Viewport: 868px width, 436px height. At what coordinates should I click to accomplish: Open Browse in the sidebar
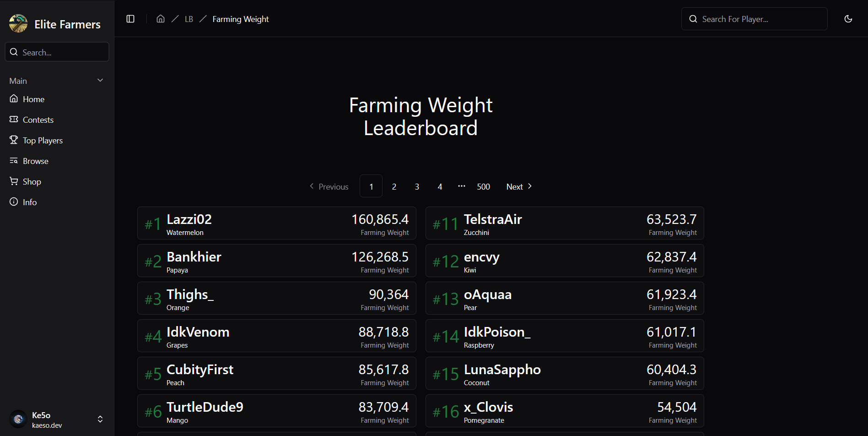tap(57, 161)
